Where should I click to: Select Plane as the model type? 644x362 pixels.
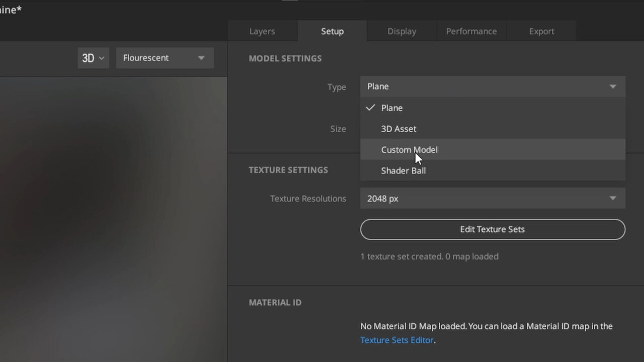coord(392,108)
